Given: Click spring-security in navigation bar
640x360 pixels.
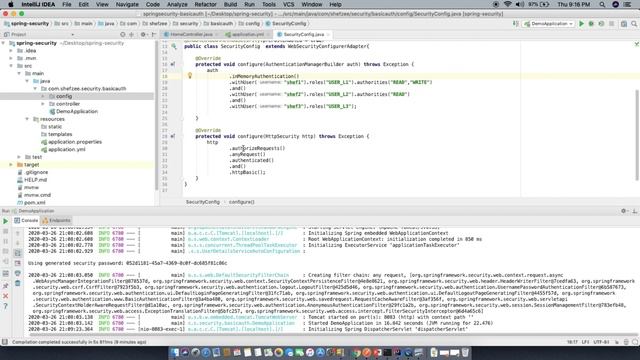Looking at the screenshot, I should click(29, 24).
